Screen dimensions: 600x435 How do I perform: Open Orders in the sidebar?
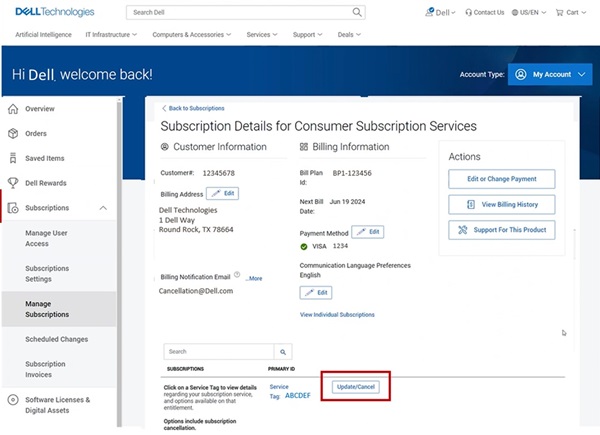point(36,133)
